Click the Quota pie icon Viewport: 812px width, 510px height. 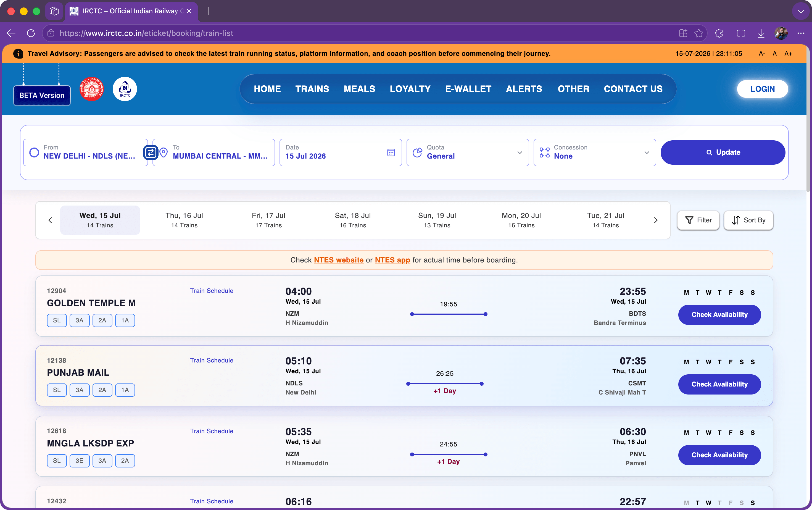418,153
